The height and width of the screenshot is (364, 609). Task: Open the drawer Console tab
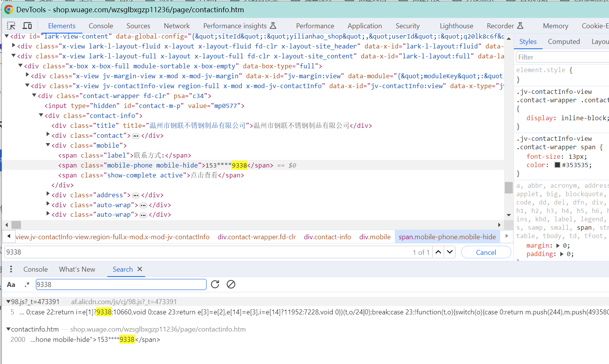tap(36, 269)
